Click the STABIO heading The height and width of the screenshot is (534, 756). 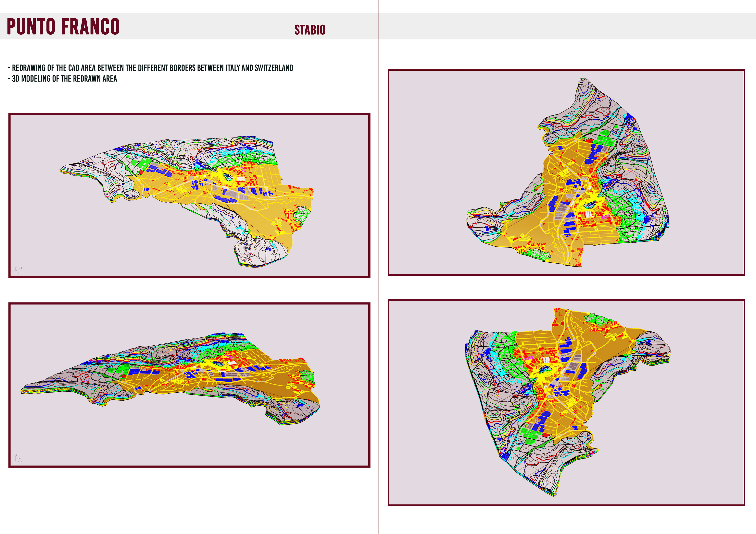click(x=309, y=30)
